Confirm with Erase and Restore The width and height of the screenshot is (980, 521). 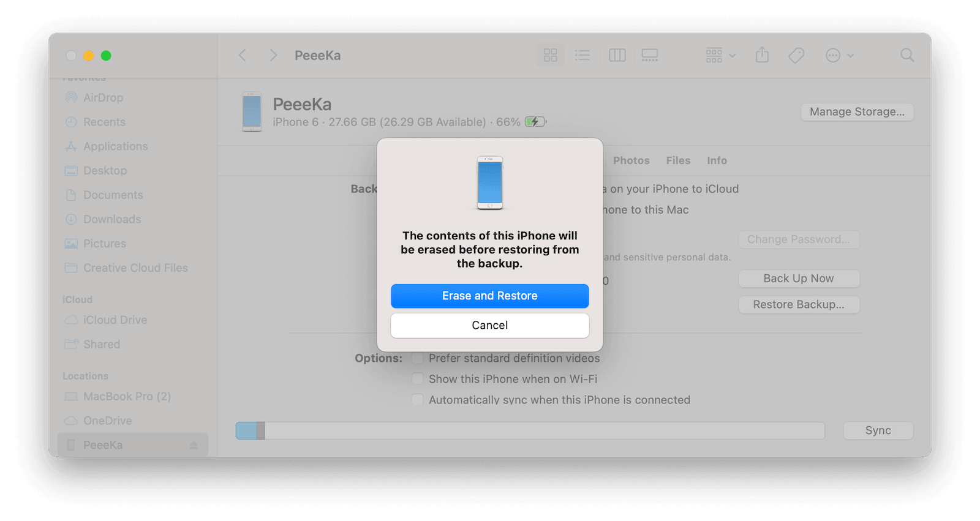pyautogui.click(x=489, y=296)
